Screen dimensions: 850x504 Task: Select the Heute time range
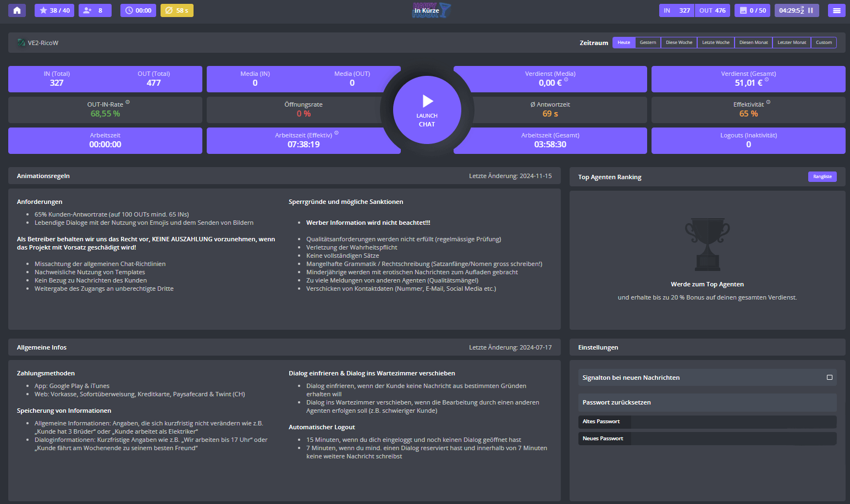tap(624, 42)
